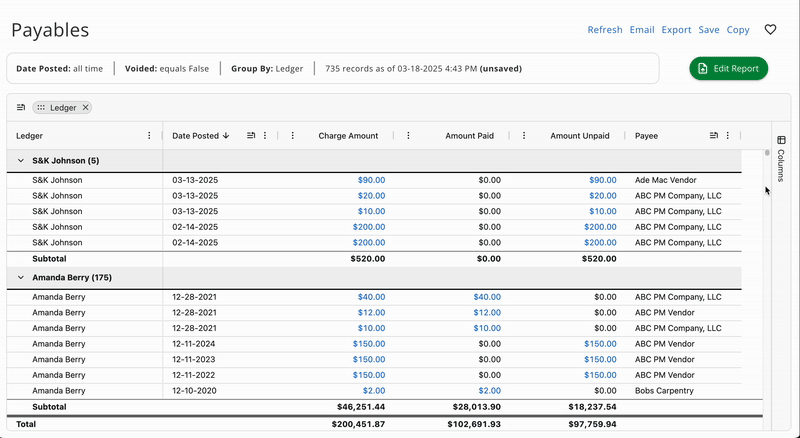The height and width of the screenshot is (438, 800).
Task: Sort by Date Posted column header
Action: pos(196,135)
